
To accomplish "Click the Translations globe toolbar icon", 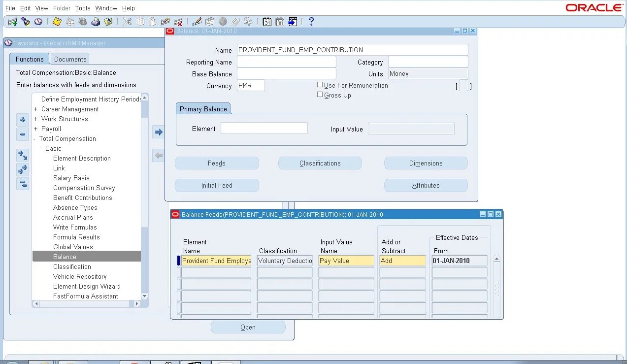I will (x=223, y=22).
